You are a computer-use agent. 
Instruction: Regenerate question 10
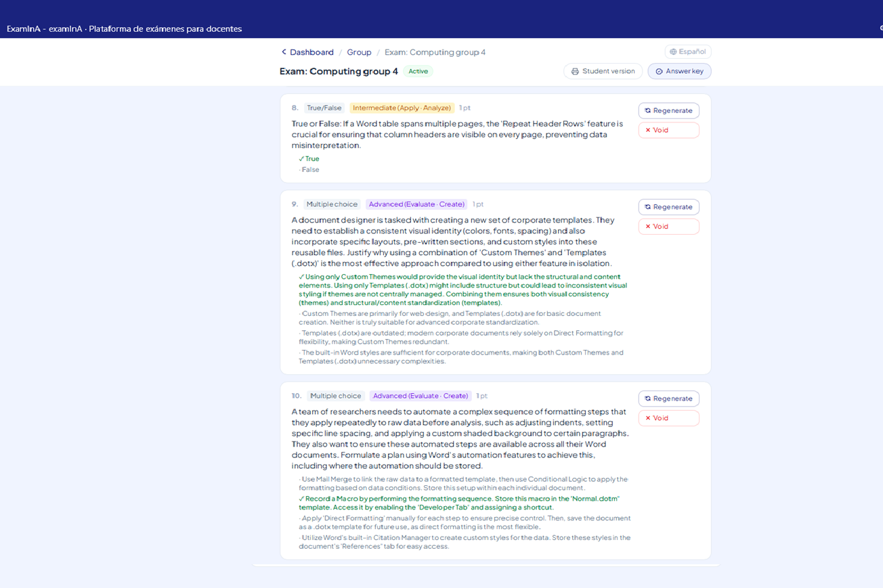pyautogui.click(x=668, y=399)
